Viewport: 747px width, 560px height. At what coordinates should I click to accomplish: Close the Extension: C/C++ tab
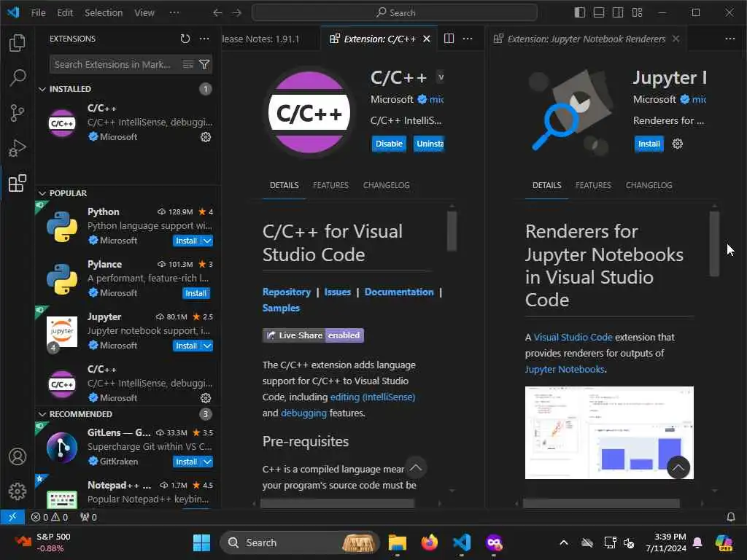coord(427,39)
